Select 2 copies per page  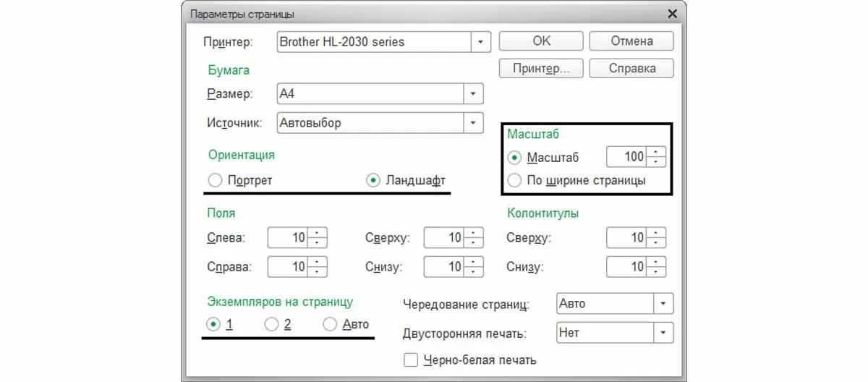272,324
